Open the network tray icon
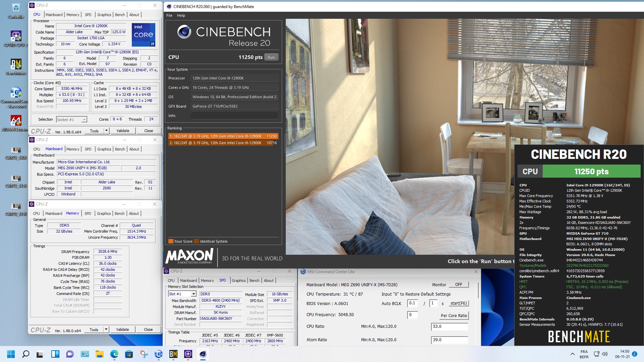Viewport: 644px width, 362px height. [x=596, y=354]
